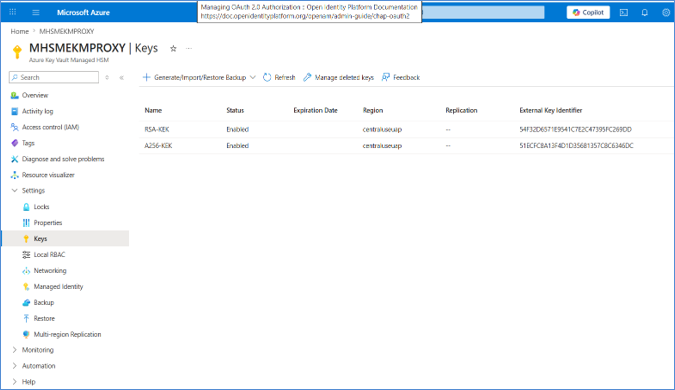Click the expand/collapse all menu arrows icon

[107, 77]
